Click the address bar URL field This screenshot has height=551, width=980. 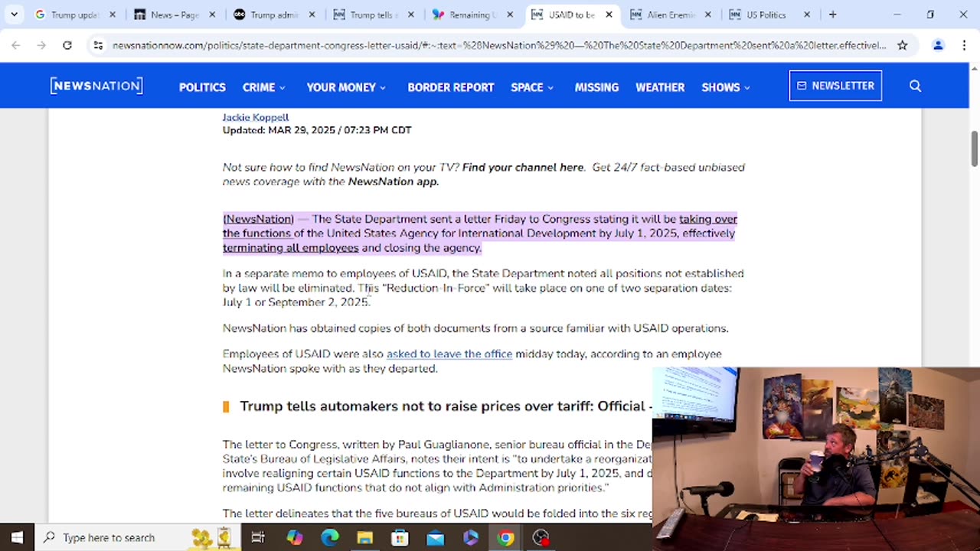(x=499, y=45)
